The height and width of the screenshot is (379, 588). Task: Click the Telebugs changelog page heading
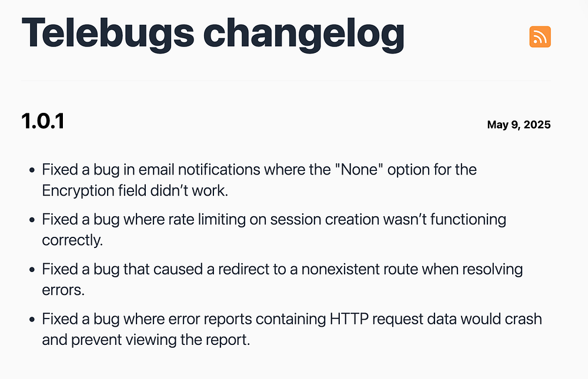pyautogui.click(x=213, y=33)
